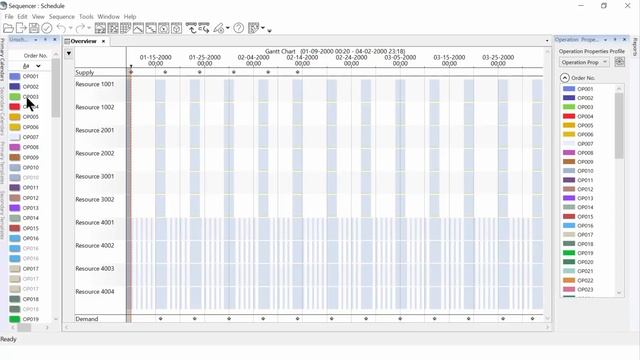
Task: Click the sequence backward arrow icon
Action: pos(191,28)
